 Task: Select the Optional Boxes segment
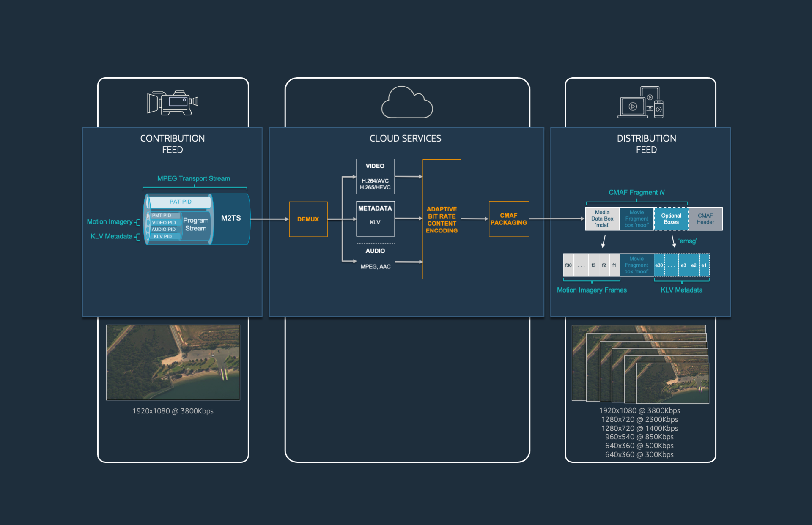tap(671, 219)
